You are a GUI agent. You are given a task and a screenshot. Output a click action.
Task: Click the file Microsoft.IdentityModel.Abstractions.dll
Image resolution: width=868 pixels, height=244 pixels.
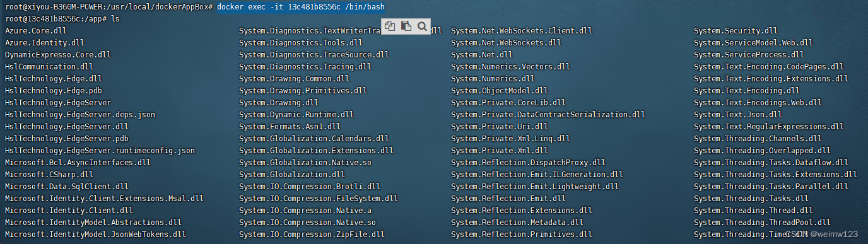[93, 222]
